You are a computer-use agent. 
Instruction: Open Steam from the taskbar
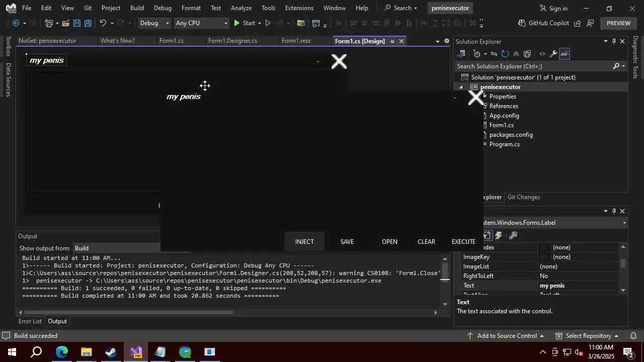coord(111,352)
